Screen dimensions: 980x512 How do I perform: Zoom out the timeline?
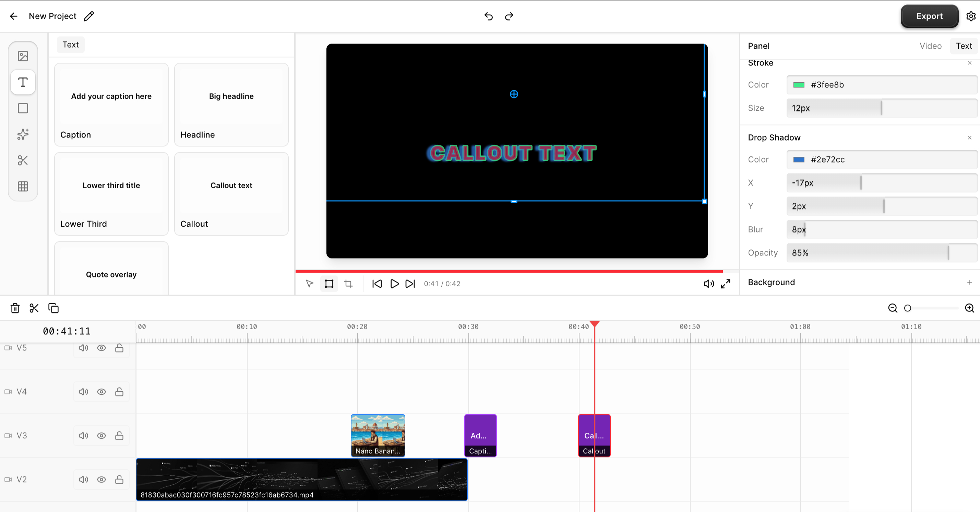point(893,308)
